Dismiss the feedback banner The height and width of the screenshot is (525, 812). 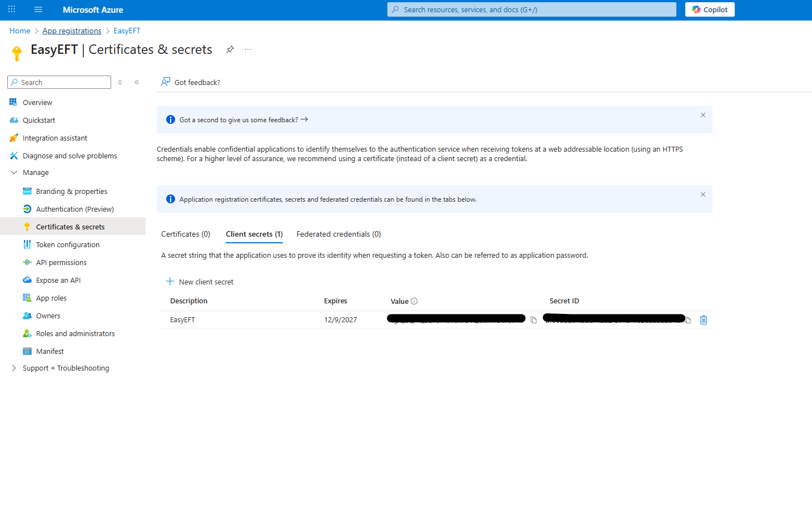(703, 115)
